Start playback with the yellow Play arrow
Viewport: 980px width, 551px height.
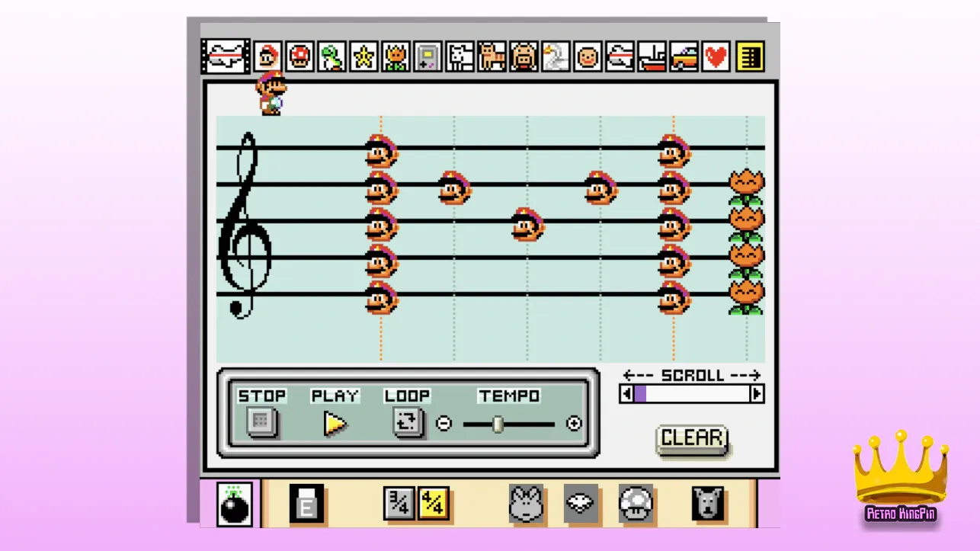point(335,423)
